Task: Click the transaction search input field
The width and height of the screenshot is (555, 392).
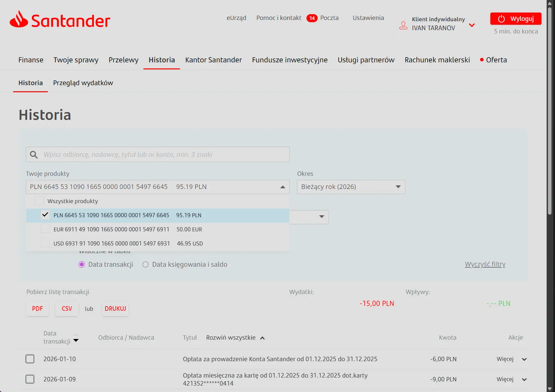Action: click(164, 155)
